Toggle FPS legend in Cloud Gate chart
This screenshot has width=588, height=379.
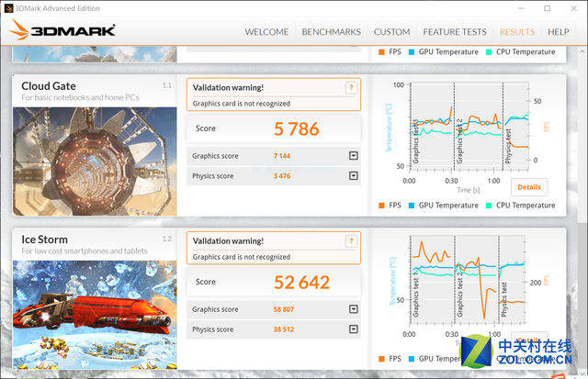pos(390,206)
